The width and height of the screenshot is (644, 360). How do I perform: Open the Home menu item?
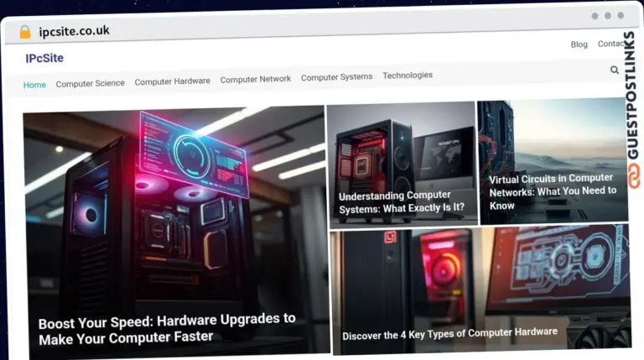34,85
